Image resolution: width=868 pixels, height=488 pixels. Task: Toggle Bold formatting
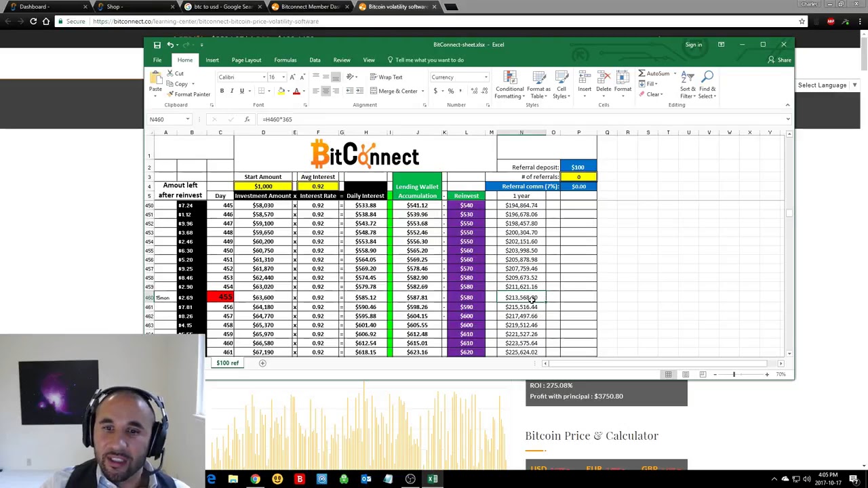coord(222,91)
